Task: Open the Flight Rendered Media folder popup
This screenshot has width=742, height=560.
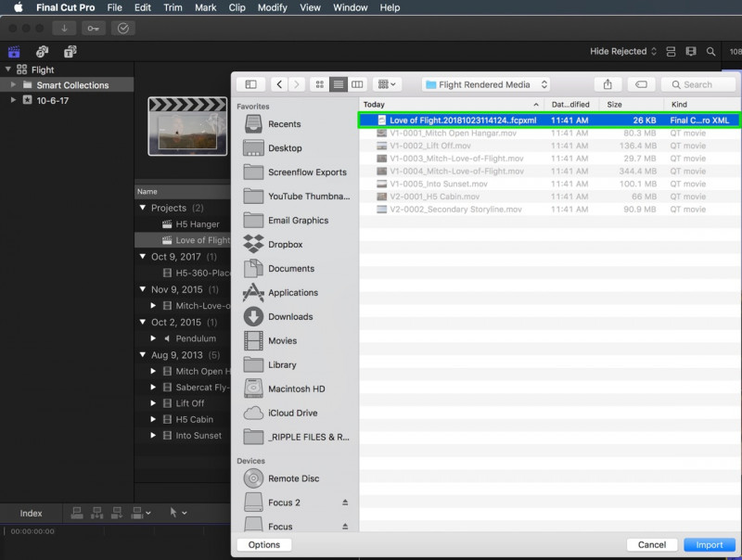Action: click(486, 84)
